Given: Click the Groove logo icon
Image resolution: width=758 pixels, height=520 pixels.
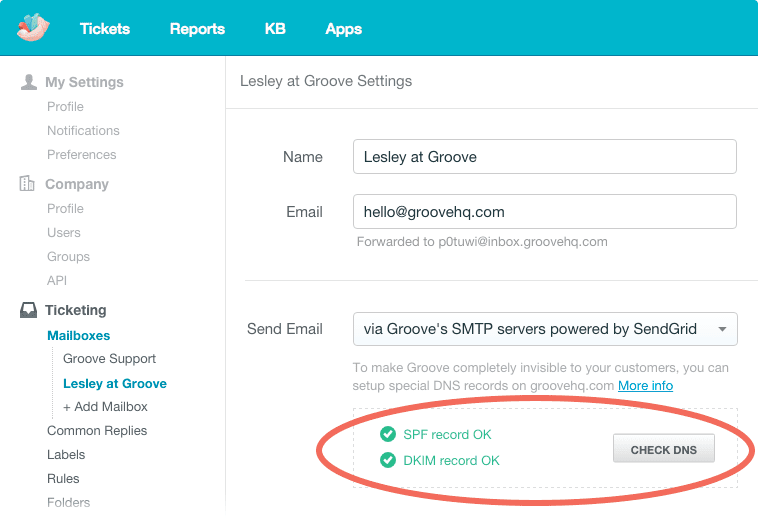Looking at the screenshot, I should 33,28.
